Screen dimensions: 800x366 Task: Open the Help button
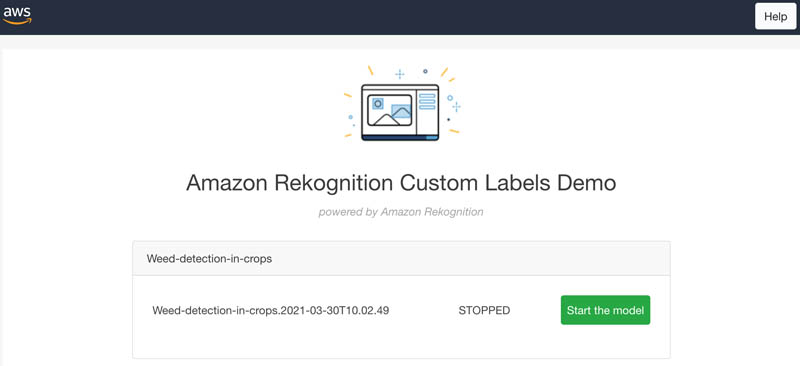[x=775, y=17]
